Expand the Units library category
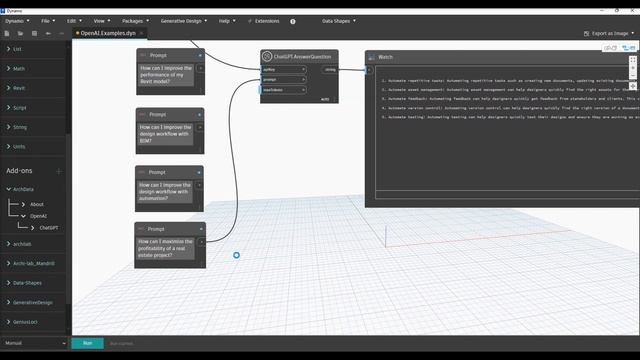 (x=8, y=146)
